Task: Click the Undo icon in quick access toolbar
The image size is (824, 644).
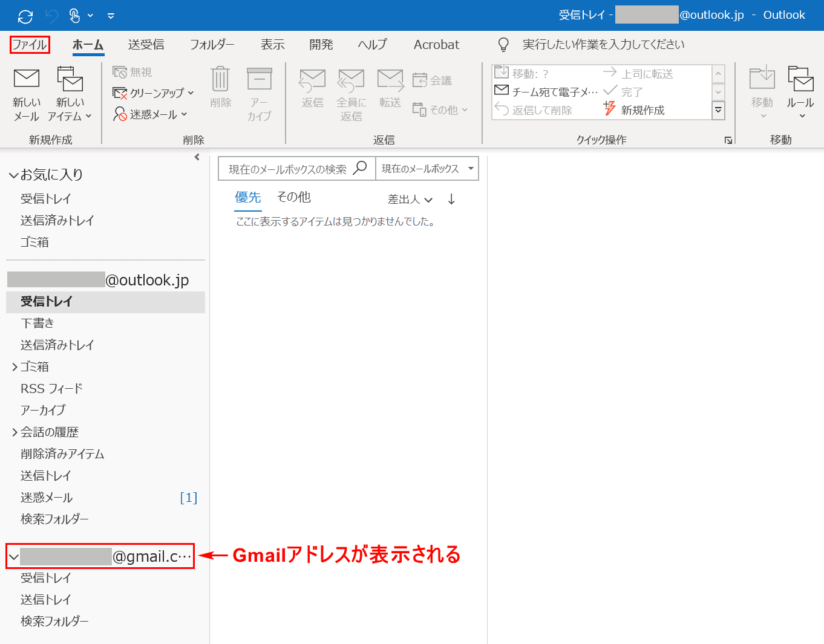Action: (x=53, y=16)
